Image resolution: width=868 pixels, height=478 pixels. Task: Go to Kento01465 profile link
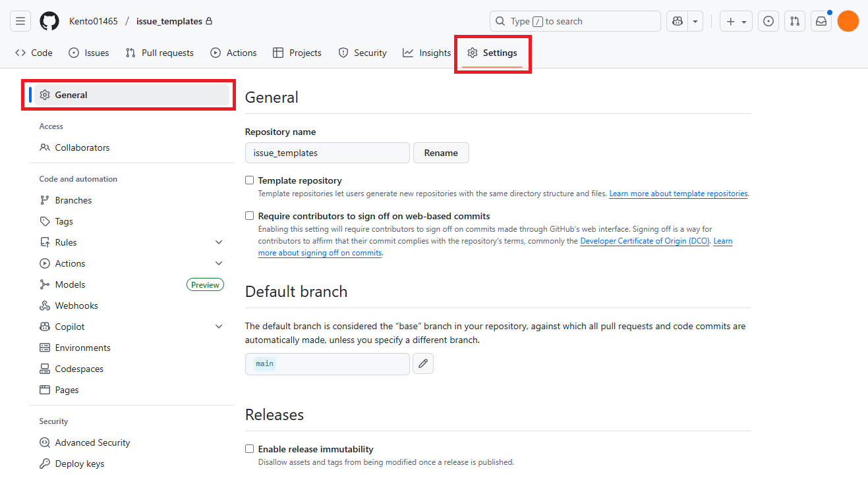pyautogui.click(x=94, y=21)
